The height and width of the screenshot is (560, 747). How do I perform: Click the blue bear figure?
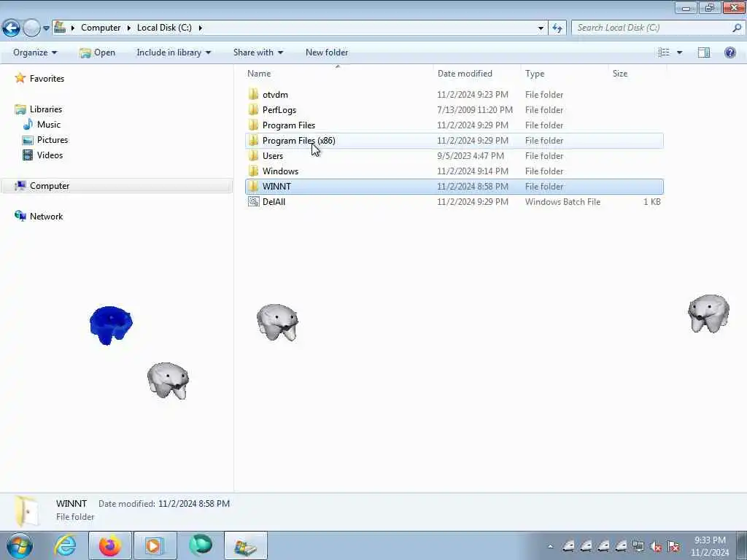[x=111, y=325]
